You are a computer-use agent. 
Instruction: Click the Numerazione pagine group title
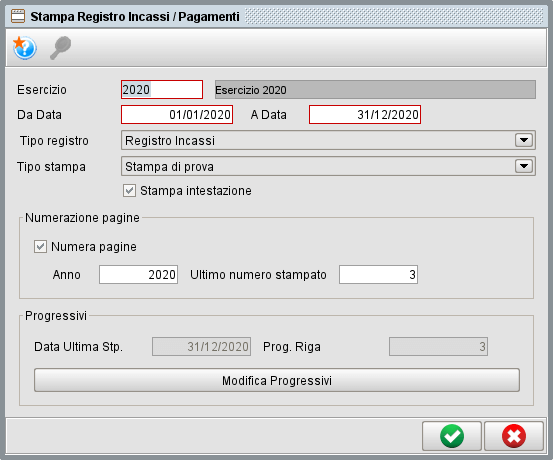[x=83, y=218]
